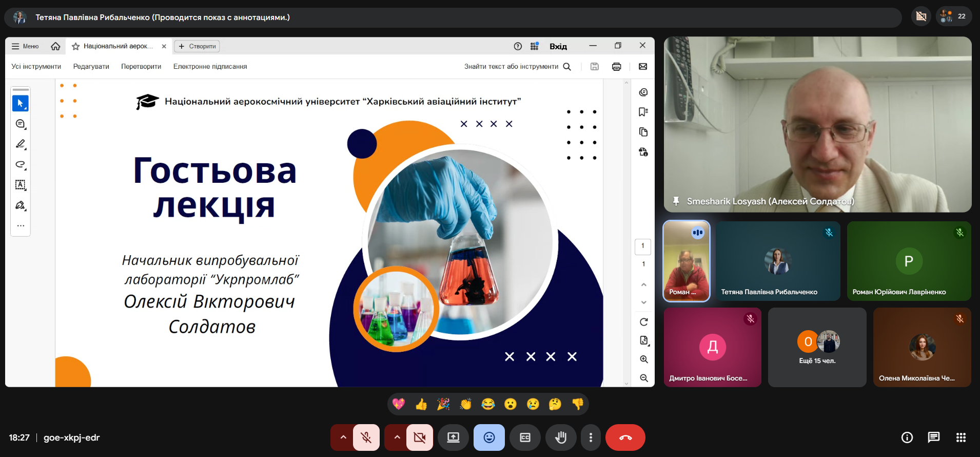Screen dimensions: 980x457
Task: Click the Вхід sign-in link
Action: [558, 46]
